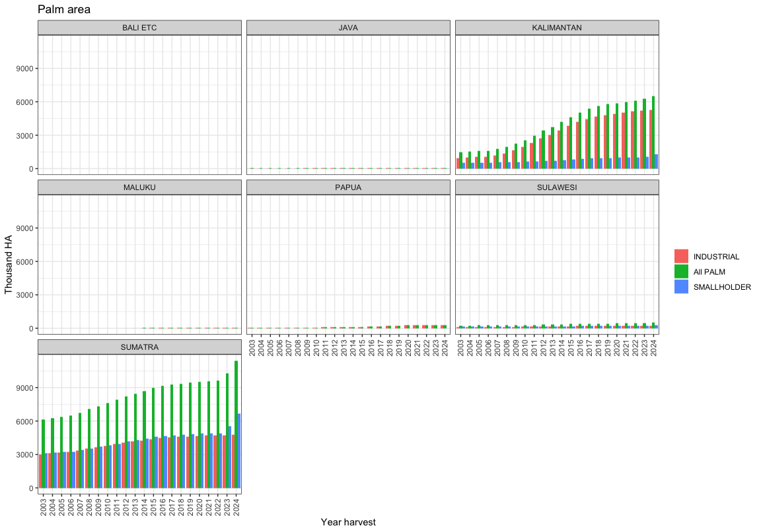This screenshot has height=532, width=761.
Task: Click the BALI ETC panel header
Action: click(139, 27)
